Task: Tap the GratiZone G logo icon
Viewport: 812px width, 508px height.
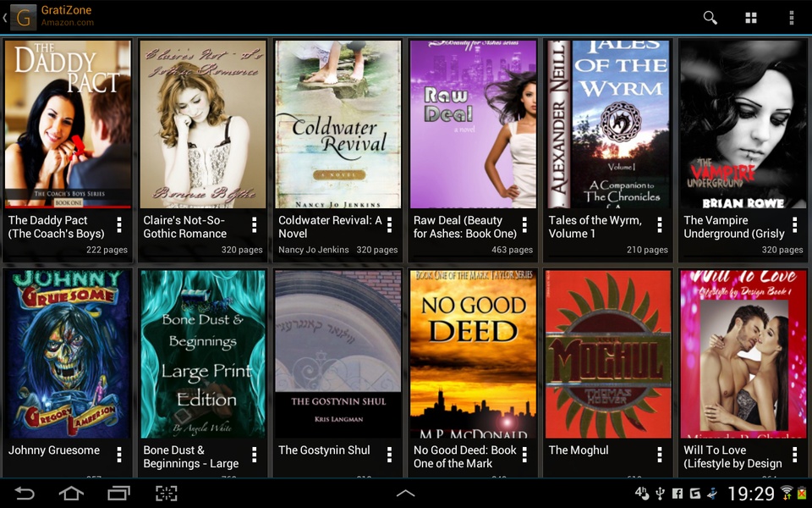Action: pos(24,18)
